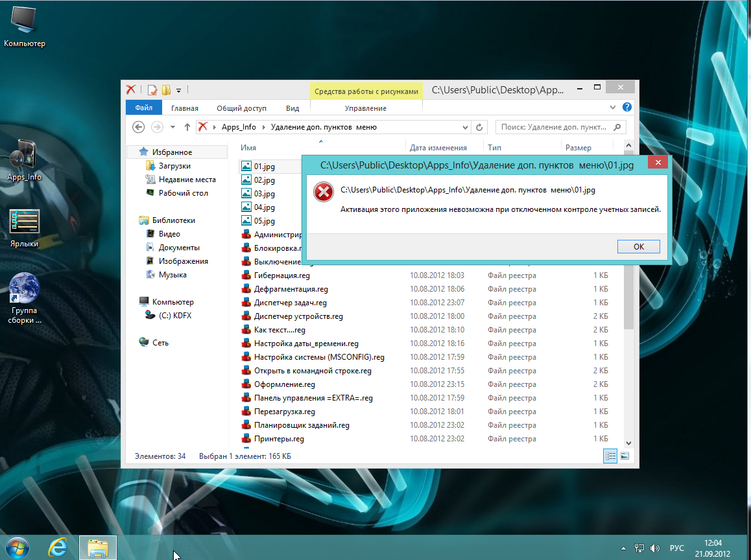751x560 pixels.
Task: Click the Properties quick access icon
Action: pyautogui.click(x=152, y=90)
